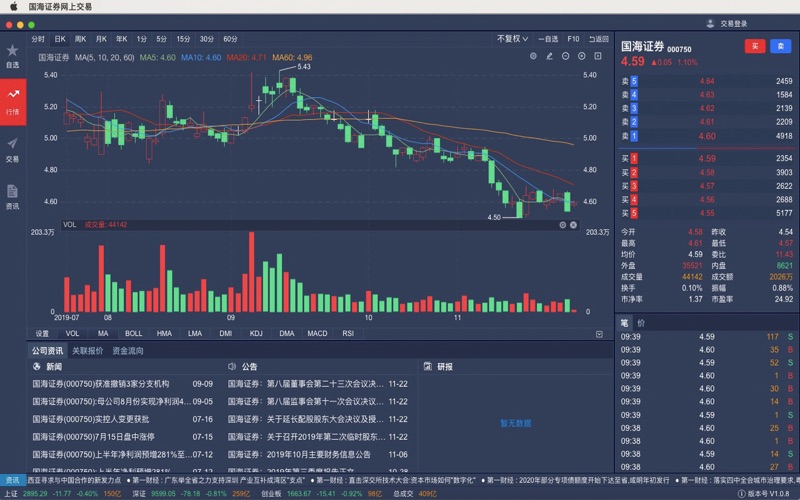This screenshot has height=500, width=800.
Task: Click the 研报 report icon
Action: click(x=428, y=366)
